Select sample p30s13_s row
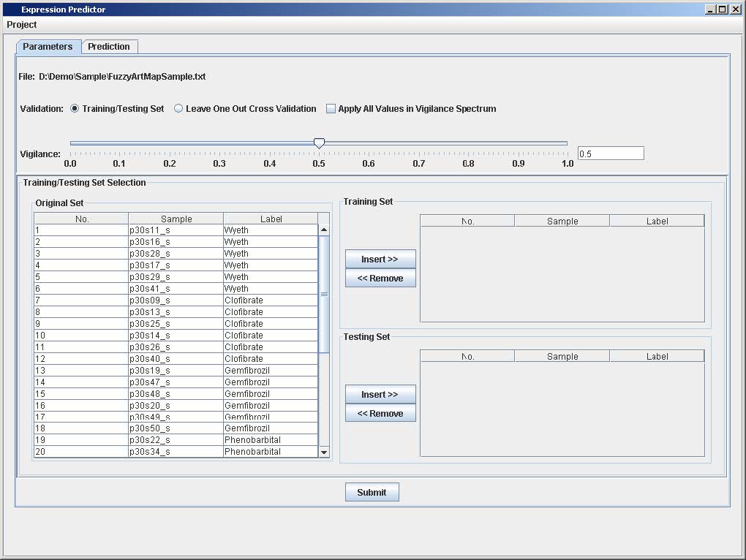746x560 pixels. 176,312
